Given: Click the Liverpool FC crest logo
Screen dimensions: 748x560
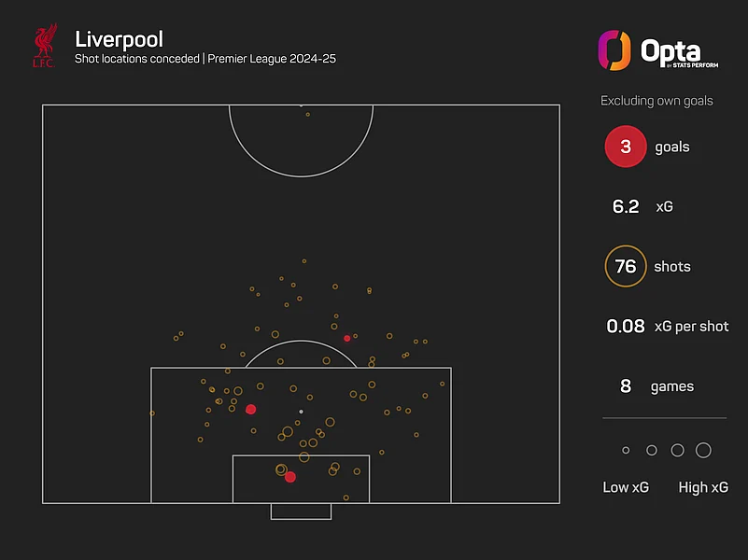Looking at the screenshot, I should tap(45, 46).
